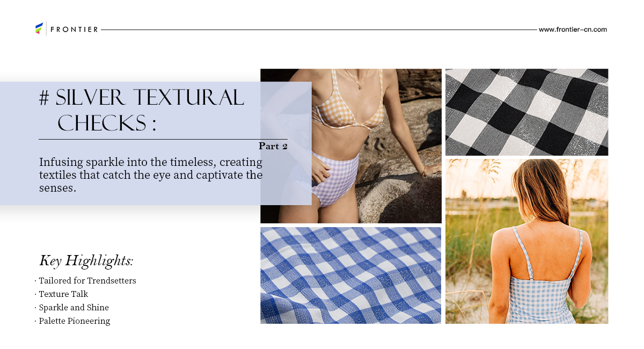Screen dimensions: 644x349
Task: Click the Key Highlights heading
Action: (x=86, y=261)
